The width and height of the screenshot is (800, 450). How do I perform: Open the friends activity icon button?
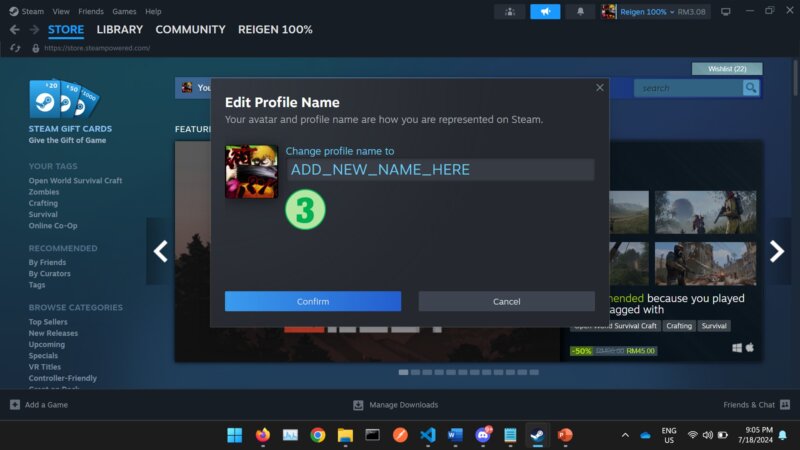coord(510,11)
